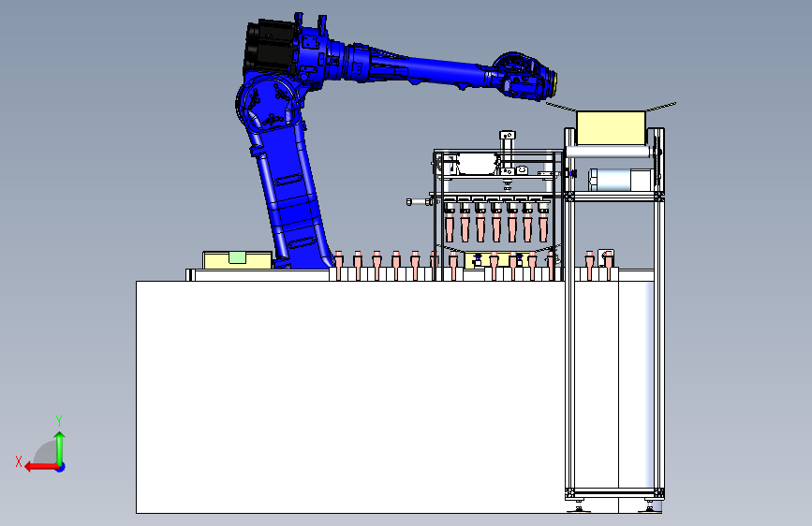Select the black motor housing on the robot shoulder
This screenshot has width=812, height=526.
coord(270,47)
